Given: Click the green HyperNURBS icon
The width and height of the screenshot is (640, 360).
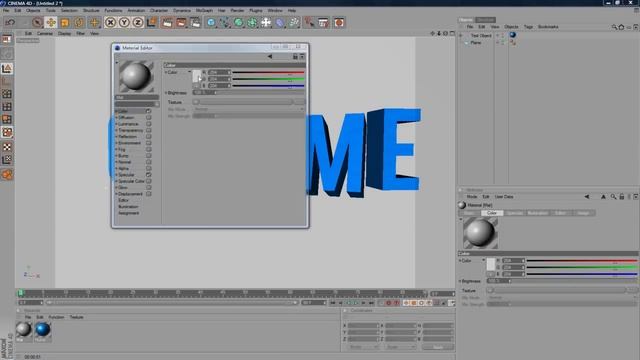Looking at the screenshot, I should point(239,22).
